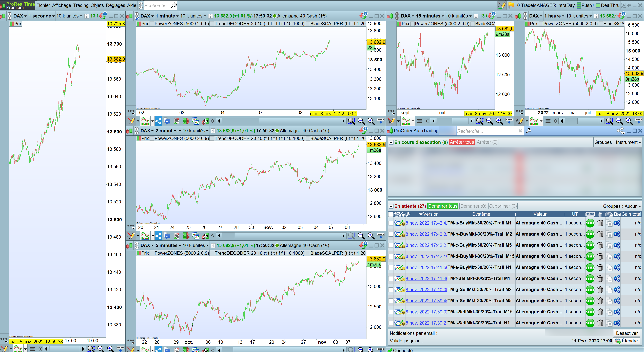Open the order book icon on 1 minute chart

(x=186, y=121)
